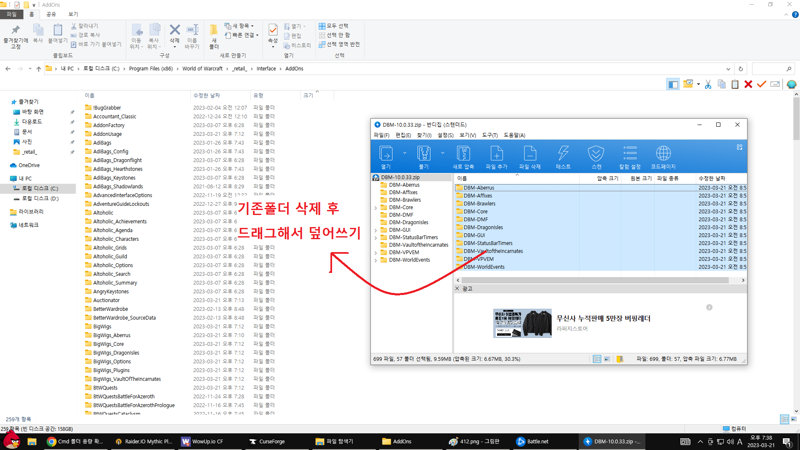Close the 광고 ad panel with its X
This screenshot has height=450, width=800.
click(457, 289)
